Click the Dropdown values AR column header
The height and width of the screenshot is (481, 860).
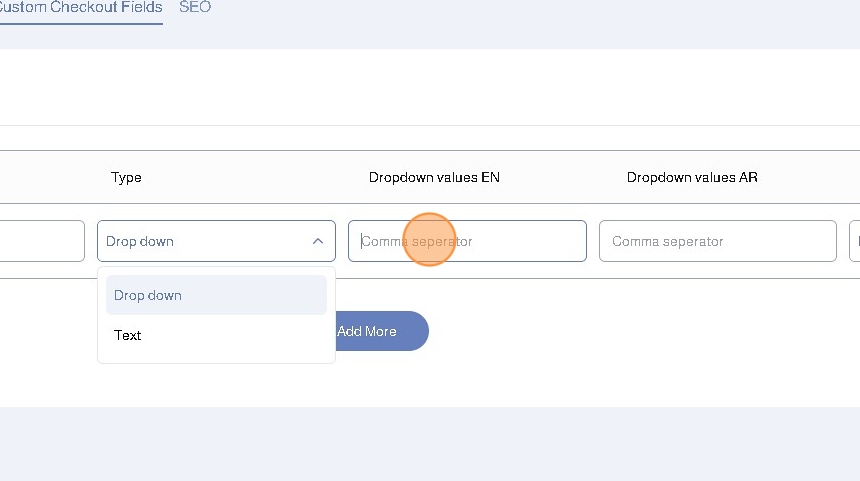coord(692,177)
